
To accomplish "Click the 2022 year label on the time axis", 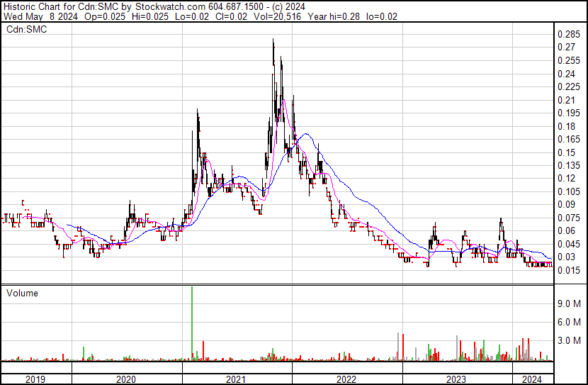I will point(346,379).
